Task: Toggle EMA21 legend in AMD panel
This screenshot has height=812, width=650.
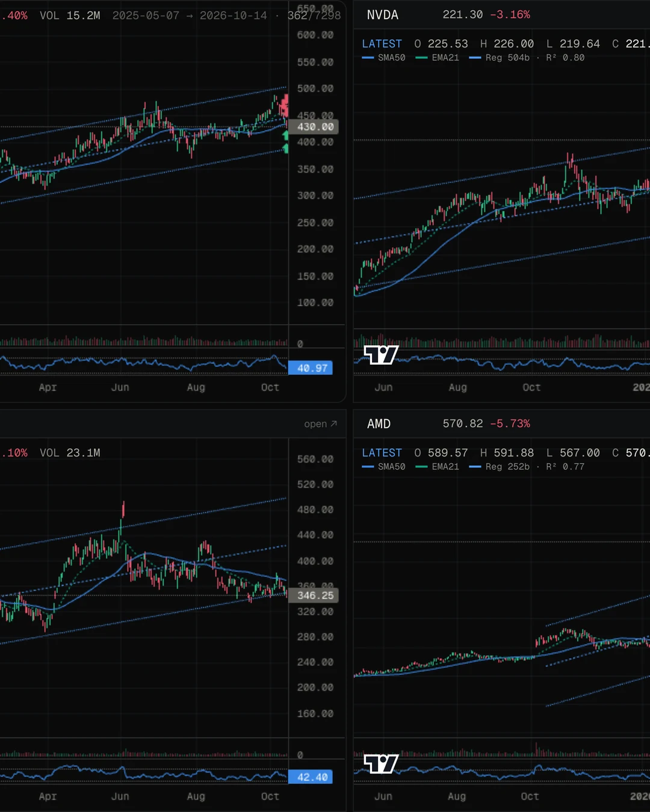Action: coord(438,467)
